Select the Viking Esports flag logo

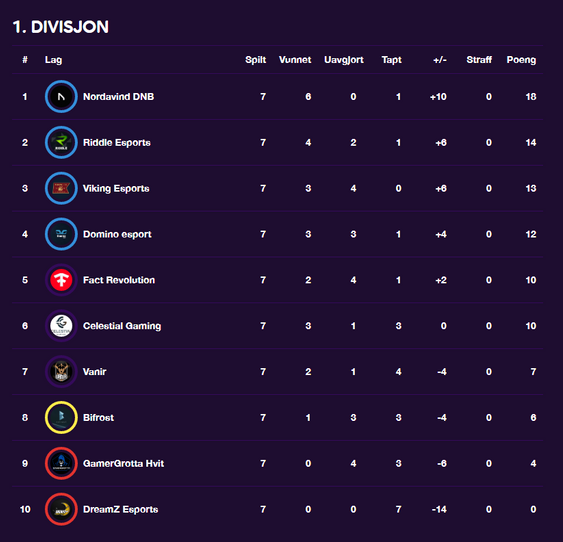(x=61, y=188)
